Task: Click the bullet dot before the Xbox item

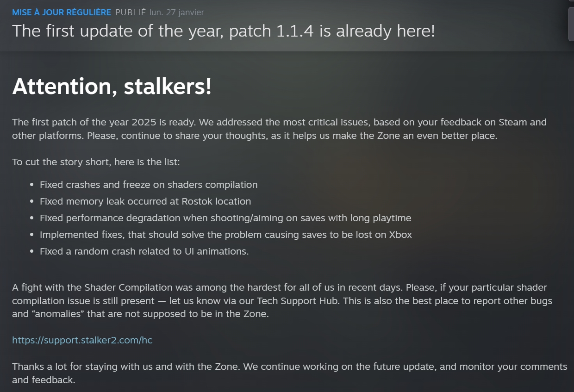Action: (31, 235)
